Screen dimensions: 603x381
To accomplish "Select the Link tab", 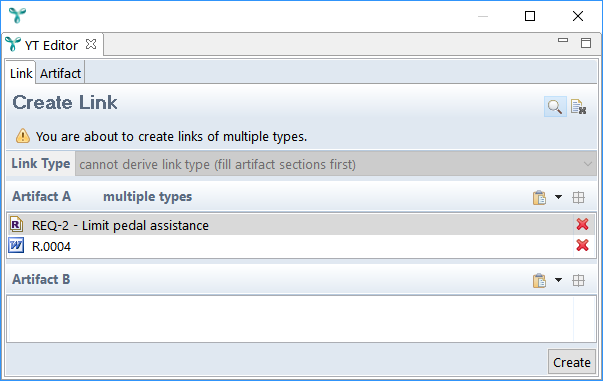I will click(21, 73).
